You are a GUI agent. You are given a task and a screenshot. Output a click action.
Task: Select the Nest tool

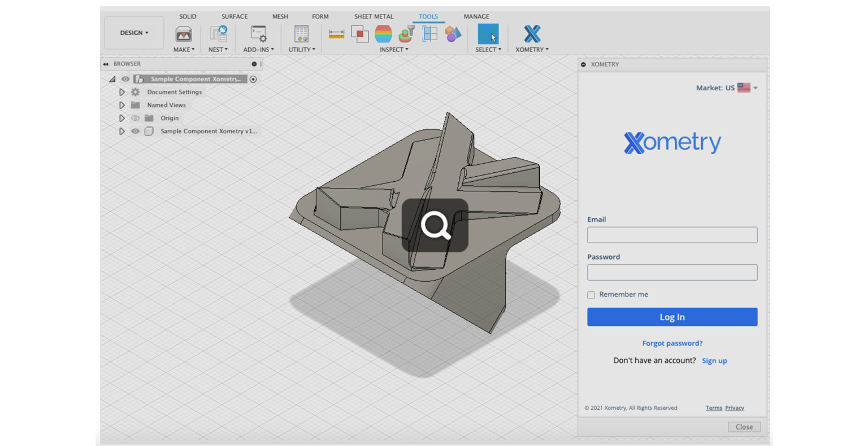(218, 34)
